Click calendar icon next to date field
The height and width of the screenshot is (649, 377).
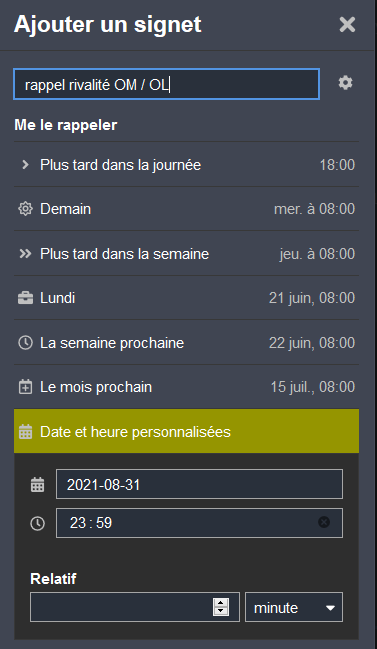pyautogui.click(x=38, y=484)
